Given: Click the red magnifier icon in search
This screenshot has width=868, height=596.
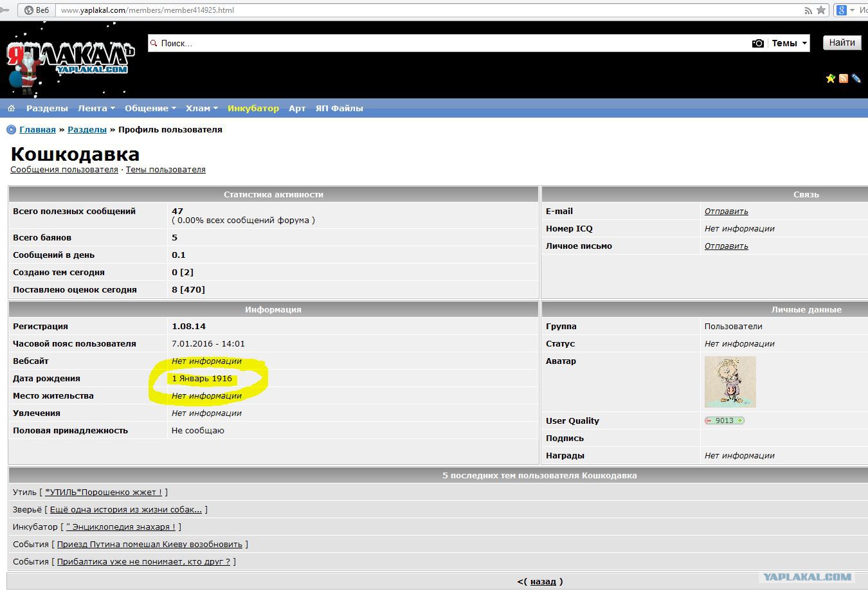Looking at the screenshot, I should 154,43.
